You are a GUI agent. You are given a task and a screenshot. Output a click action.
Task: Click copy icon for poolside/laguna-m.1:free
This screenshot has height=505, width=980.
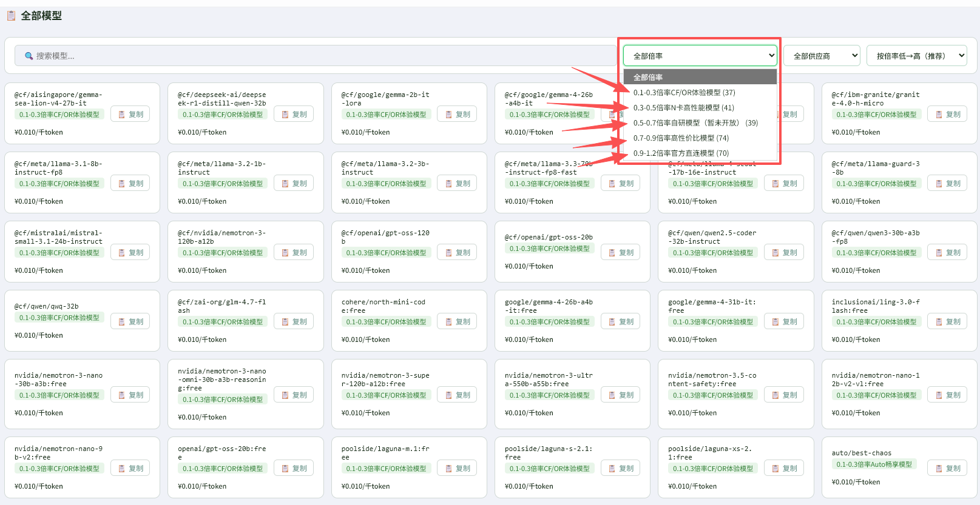[449, 469]
